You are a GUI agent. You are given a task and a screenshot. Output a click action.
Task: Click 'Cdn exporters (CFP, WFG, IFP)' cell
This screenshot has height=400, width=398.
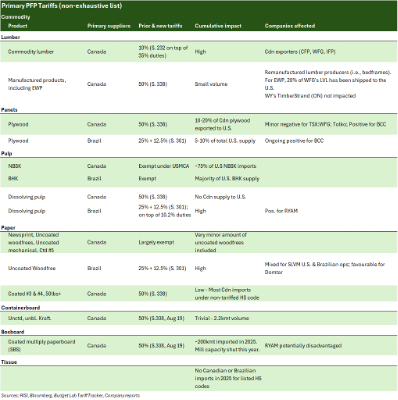point(300,52)
